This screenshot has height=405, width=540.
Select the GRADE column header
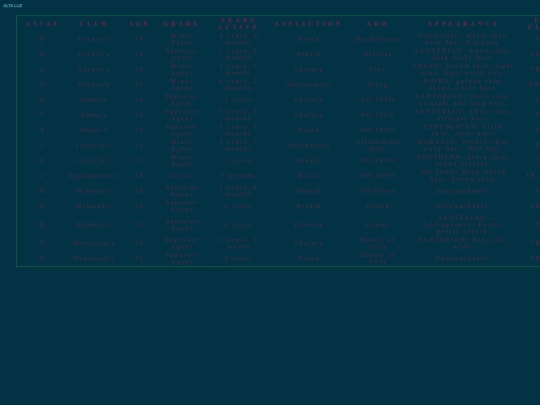click(181, 24)
